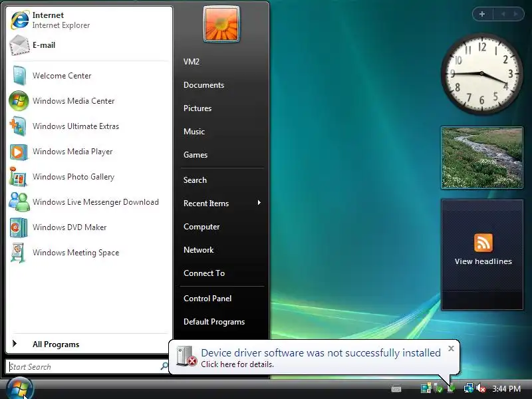
Task: Open Search from the Start menu
Action: tap(195, 180)
